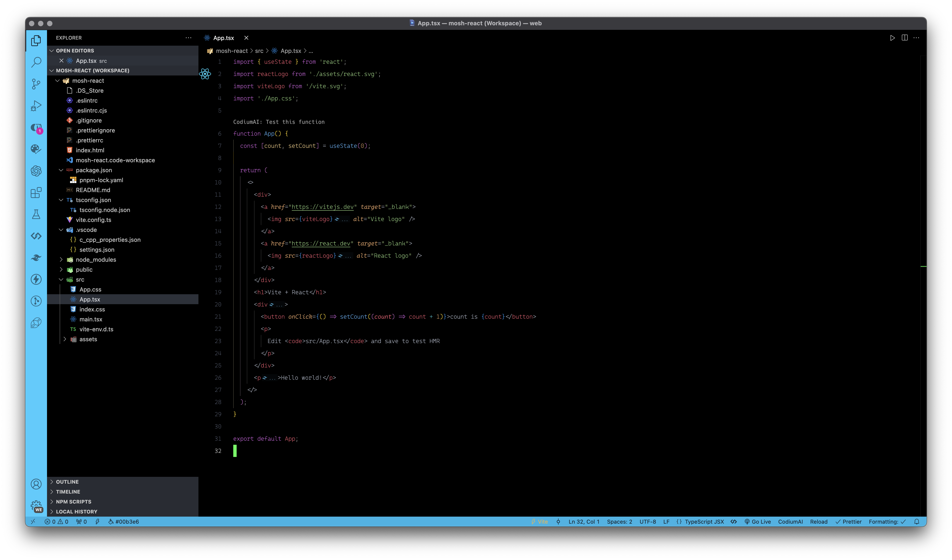Image resolution: width=952 pixels, height=560 pixels.
Task: Click the notifications bell in the status bar
Action: (x=917, y=522)
